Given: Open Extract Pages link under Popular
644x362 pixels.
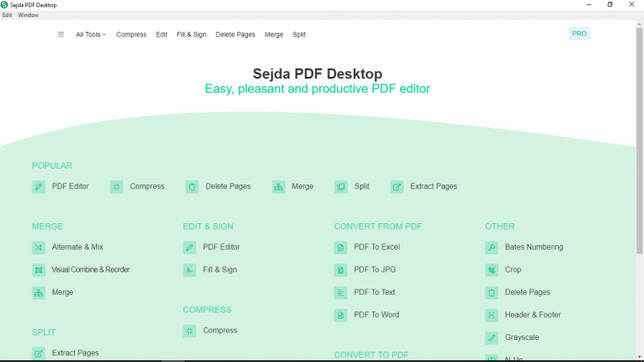Looking at the screenshot, I should click(x=434, y=186).
